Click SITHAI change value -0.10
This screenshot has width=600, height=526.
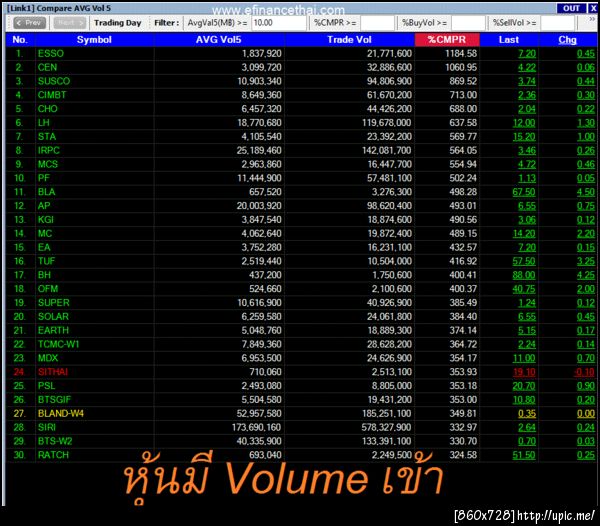(584, 372)
